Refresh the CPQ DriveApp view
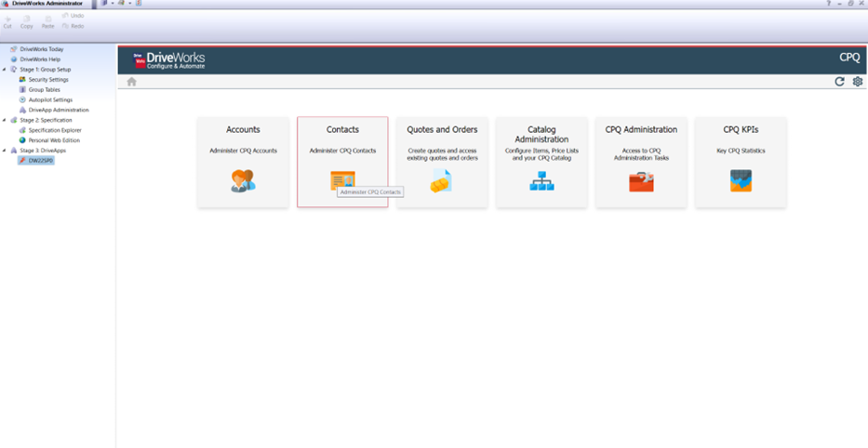The width and height of the screenshot is (868, 448). (839, 82)
